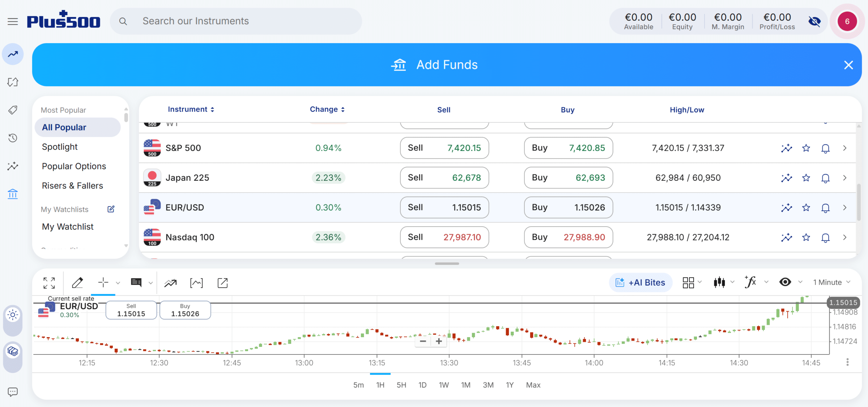Select Risers & Fallers category
868x407 pixels.
(72, 186)
